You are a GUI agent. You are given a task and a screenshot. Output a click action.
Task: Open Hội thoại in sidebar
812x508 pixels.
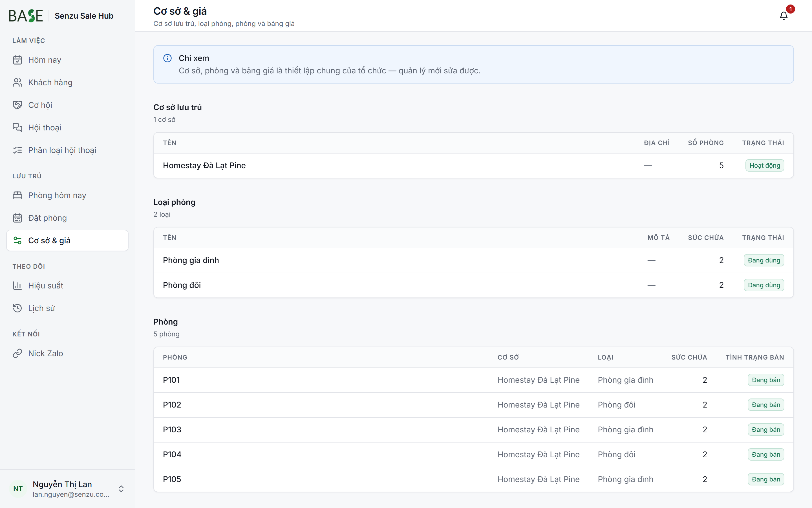pyautogui.click(x=67, y=127)
